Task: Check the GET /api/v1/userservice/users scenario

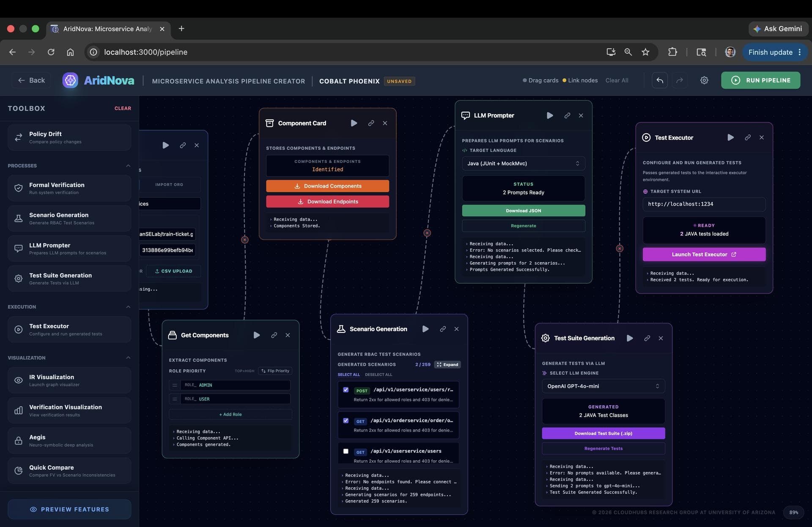Action: click(x=346, y=451)
